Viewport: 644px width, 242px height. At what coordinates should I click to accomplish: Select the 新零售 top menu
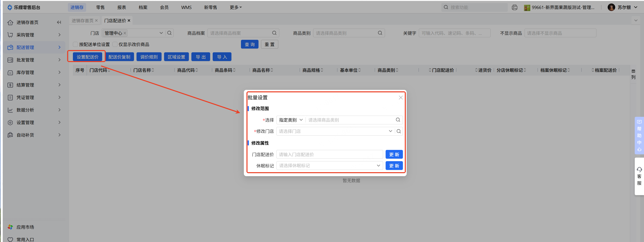pos(211,8)
